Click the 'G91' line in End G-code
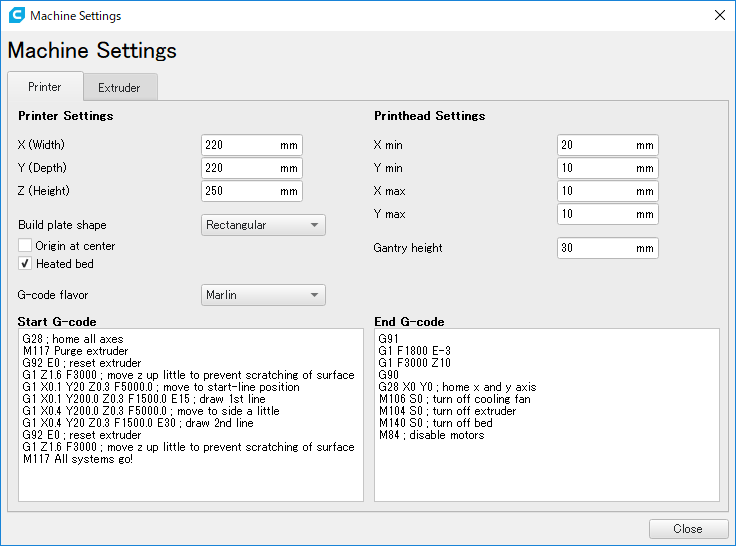Image resolution: width=737 pixels, height=546 pixels. (x=388, y=339)
